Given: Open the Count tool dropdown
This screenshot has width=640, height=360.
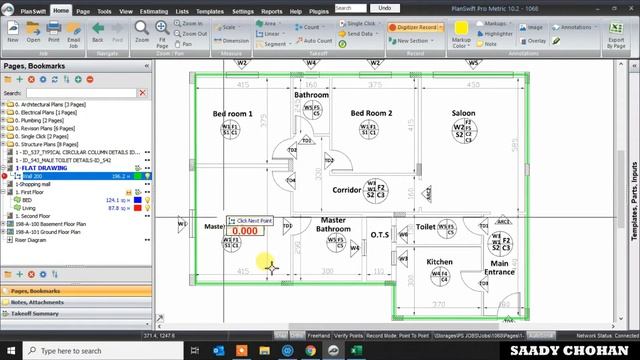Looking at the screenshot, I should point(324,27).
